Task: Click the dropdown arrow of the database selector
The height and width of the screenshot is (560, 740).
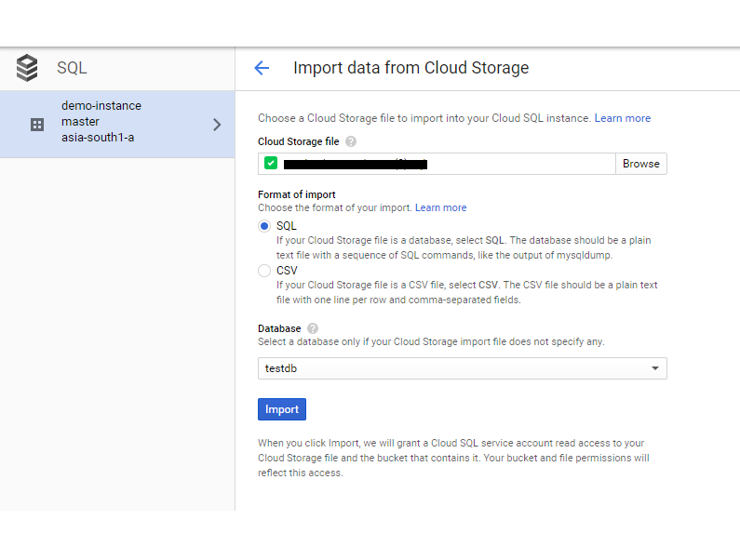Action: click(x=655, y=368)
